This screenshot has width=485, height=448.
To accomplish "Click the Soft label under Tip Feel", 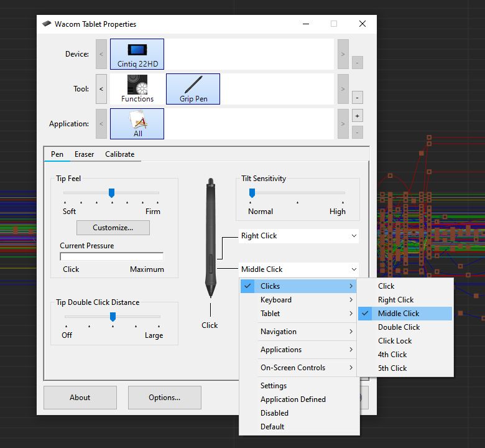I will (69, 212).
